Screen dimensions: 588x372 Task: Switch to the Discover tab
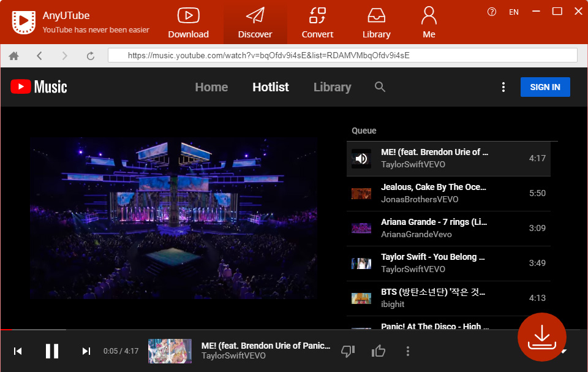click(255, 23)
